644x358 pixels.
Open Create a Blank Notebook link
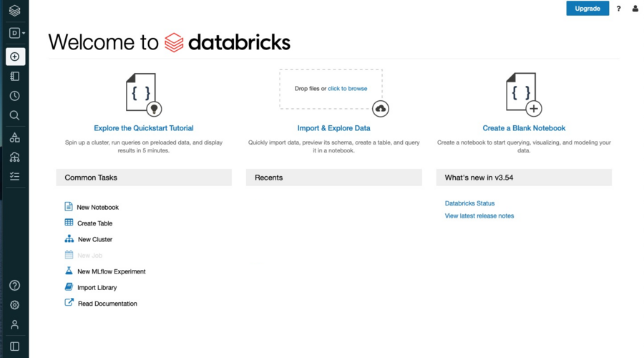(524, 128)
